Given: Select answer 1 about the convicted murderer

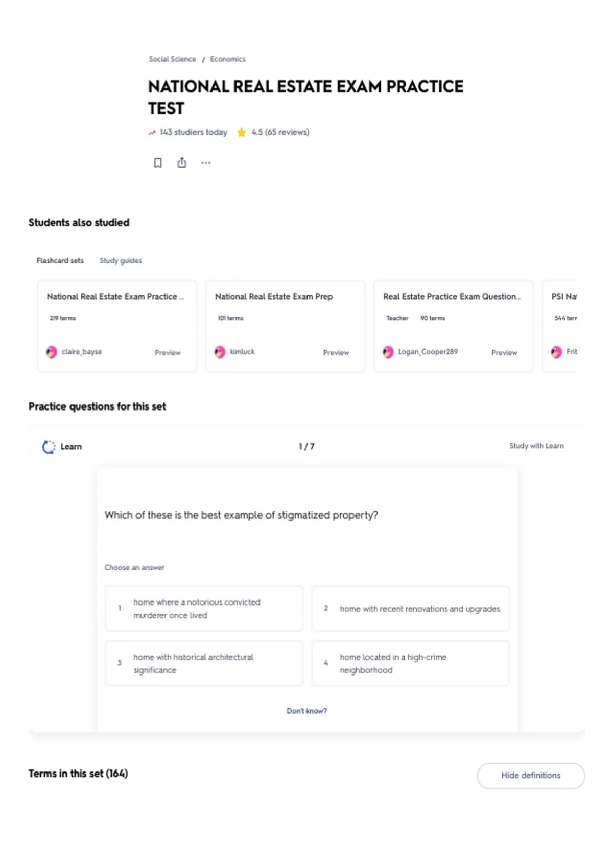Looking at the screenshot, I should point(204,609).
